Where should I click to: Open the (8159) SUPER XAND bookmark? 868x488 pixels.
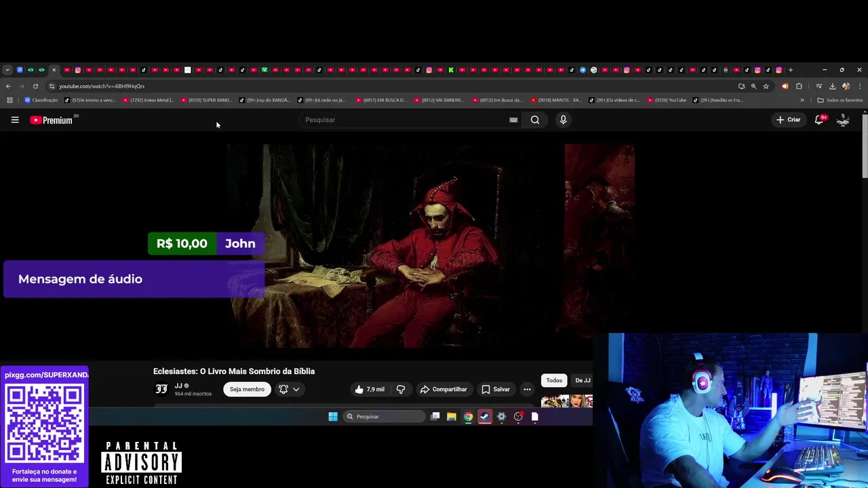pyautogui.click(x=206, y=100)
